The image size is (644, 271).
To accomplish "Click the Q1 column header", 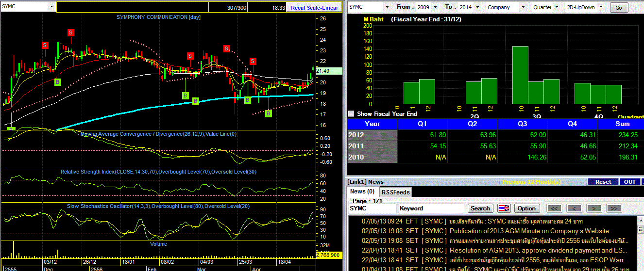I will point(423,124).
